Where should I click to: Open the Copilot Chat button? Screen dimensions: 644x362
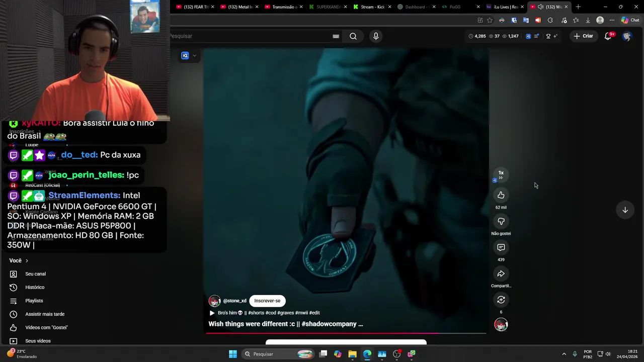pyautogui.click(x=630, y=20)
